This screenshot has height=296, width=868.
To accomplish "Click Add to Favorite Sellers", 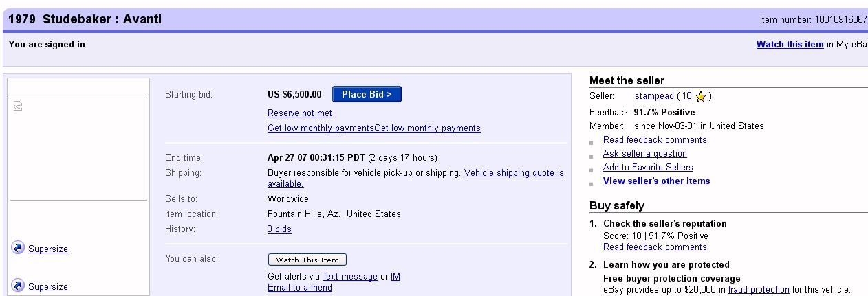I will tap(648, 168).
